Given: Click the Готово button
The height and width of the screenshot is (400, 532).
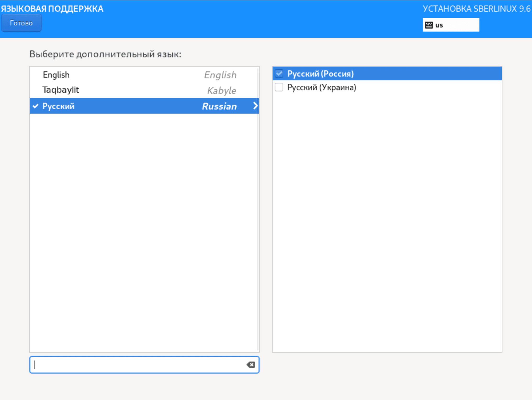Looking at the screenshot, I should pos(21,23).
